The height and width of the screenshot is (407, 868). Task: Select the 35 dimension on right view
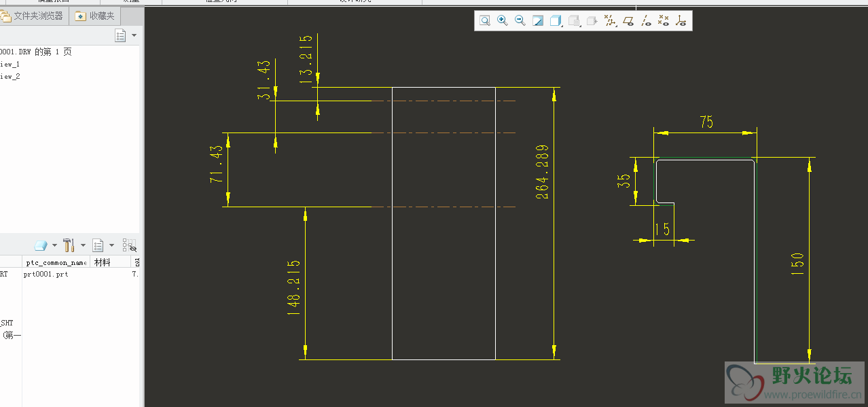623,181
